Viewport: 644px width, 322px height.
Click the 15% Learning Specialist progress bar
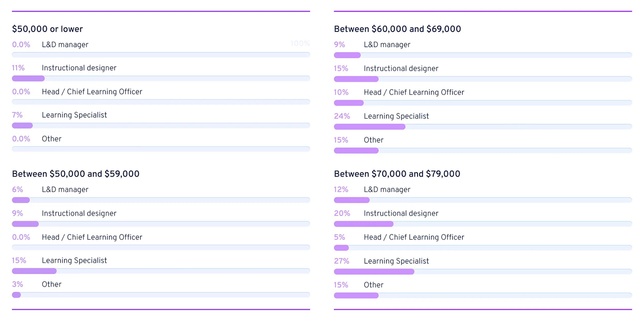point(161,271)
